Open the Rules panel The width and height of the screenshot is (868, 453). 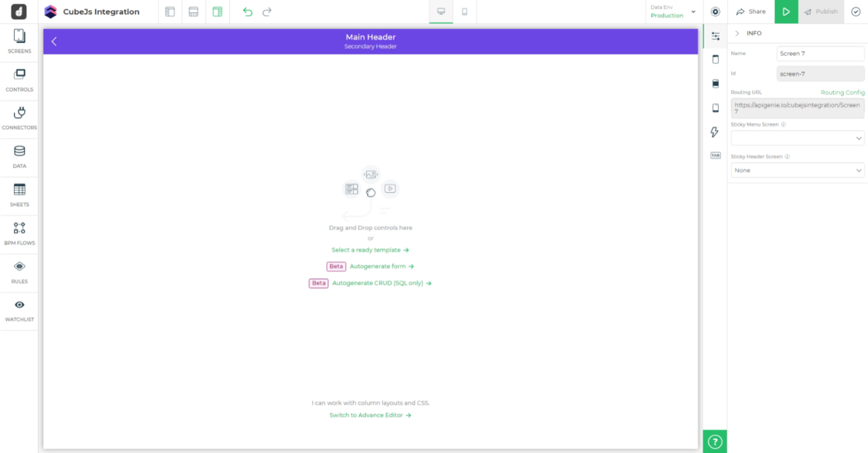19,270
